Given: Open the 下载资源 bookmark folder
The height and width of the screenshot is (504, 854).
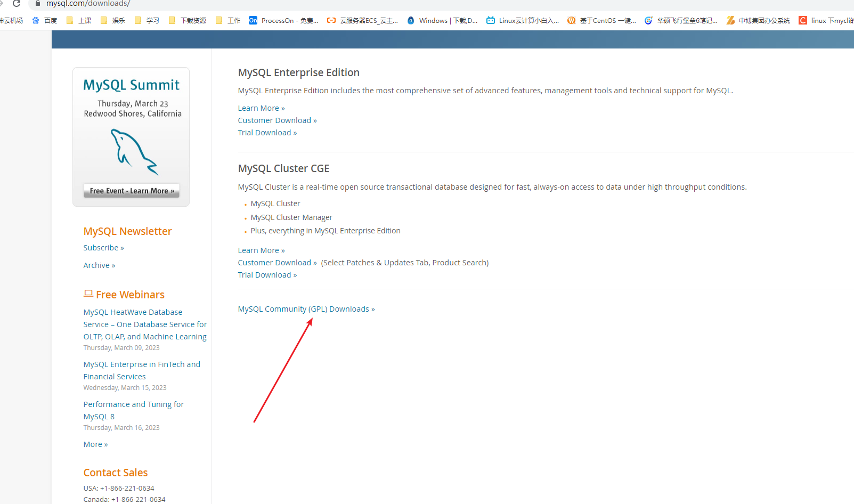Looking at the screenshot, I should [188, 20].
